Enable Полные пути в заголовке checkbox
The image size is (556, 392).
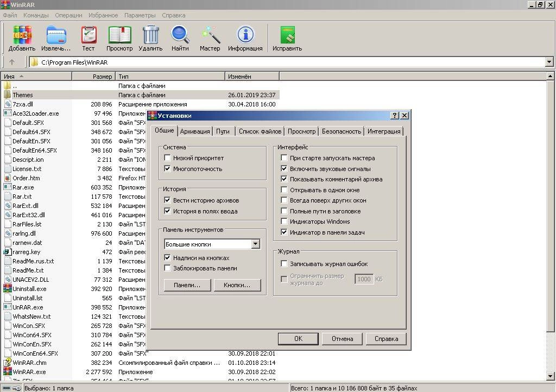[x=284, y=211]
